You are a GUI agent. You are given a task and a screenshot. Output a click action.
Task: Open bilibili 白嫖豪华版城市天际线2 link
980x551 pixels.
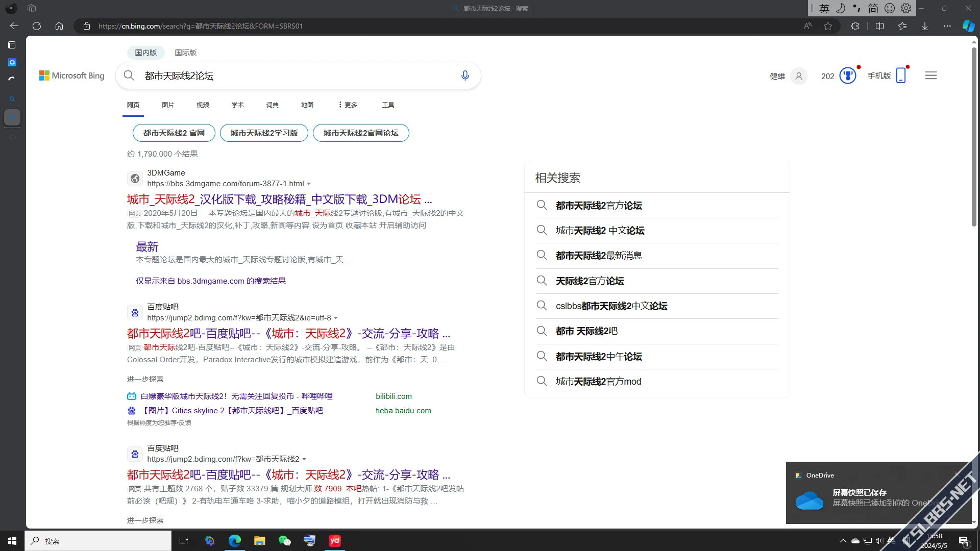tap(236, 396)
